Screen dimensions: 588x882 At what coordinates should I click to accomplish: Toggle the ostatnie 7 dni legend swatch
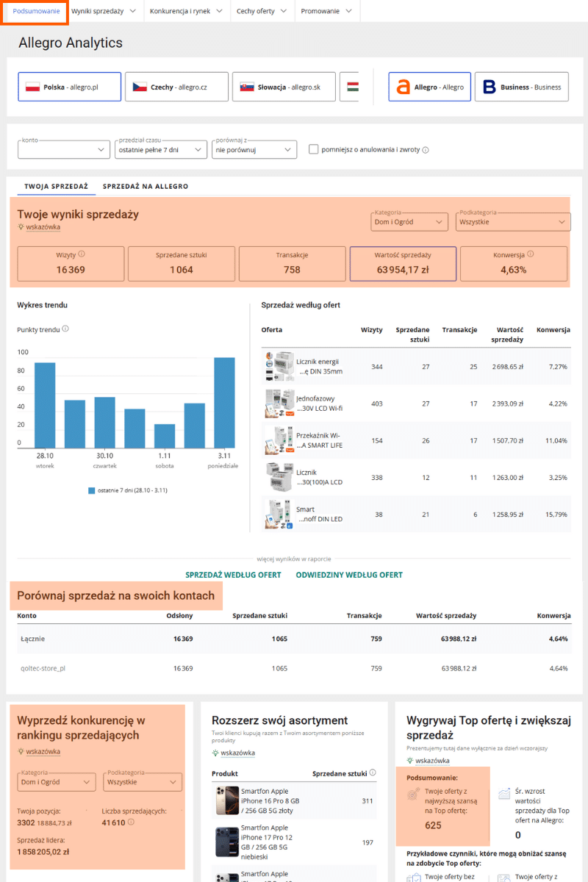[92, 490]
